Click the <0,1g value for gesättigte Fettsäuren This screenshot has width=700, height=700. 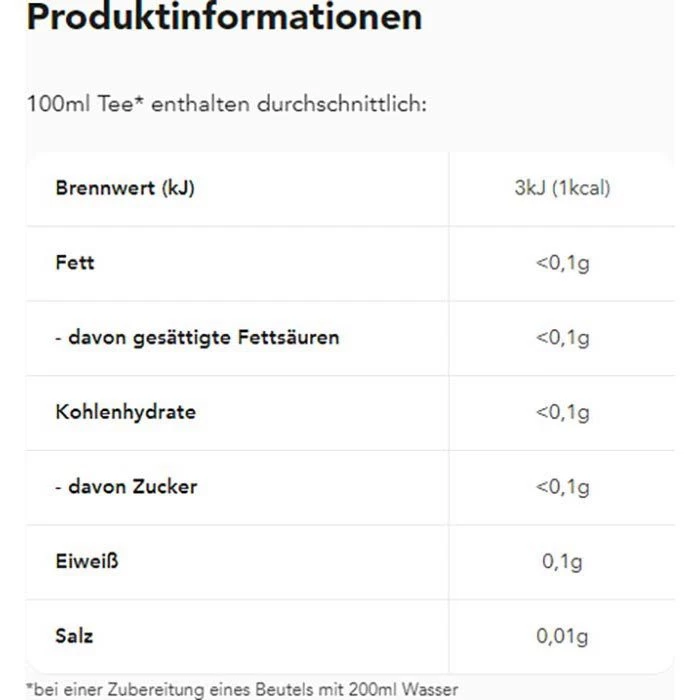point(562,337)
